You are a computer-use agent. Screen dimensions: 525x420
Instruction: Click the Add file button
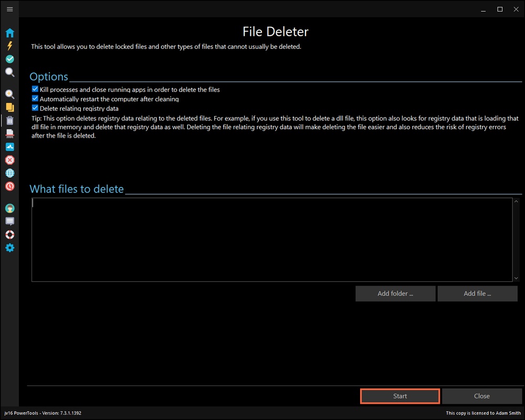477,293
